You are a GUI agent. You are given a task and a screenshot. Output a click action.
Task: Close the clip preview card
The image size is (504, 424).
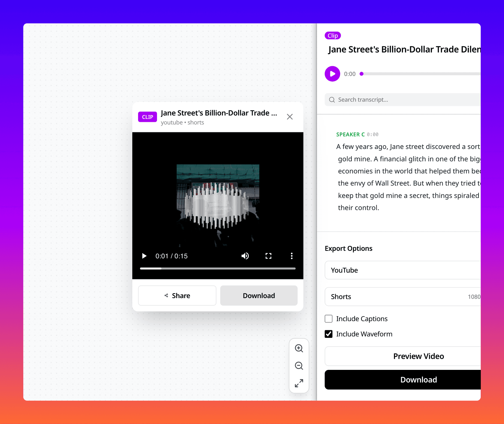[x=290, y=117]
